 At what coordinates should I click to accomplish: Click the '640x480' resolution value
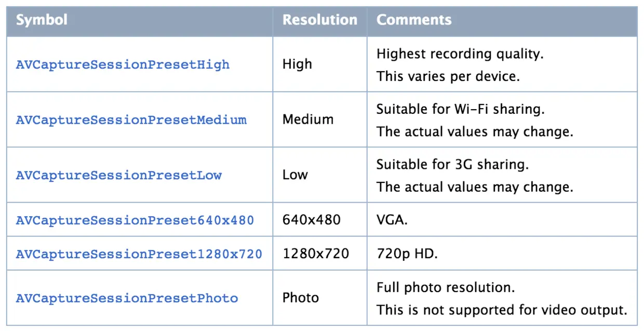coord(311,220)
